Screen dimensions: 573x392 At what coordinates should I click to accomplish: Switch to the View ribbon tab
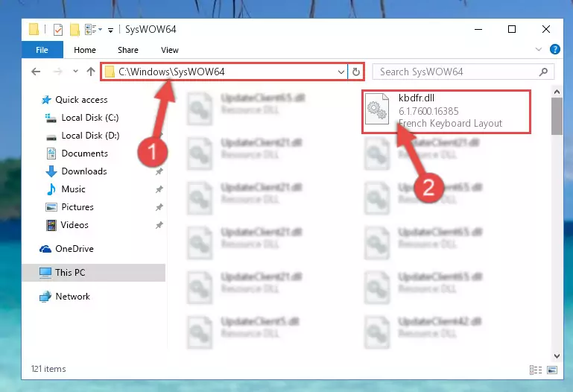170,50
